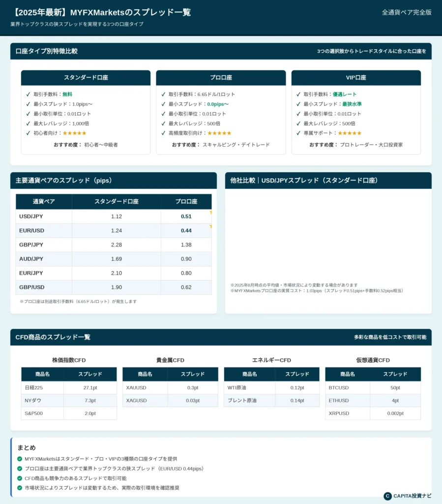Select the スタンダード口座 card header
This screenshot has height=504, width=442.
point(86,78)
